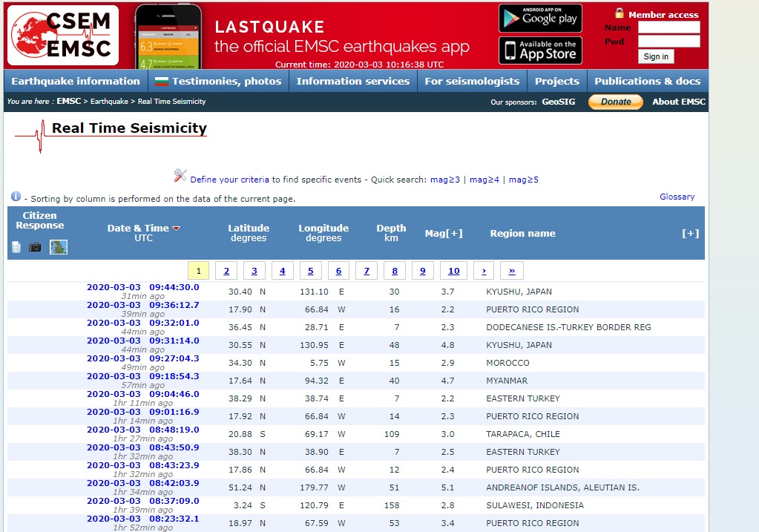Go to results page 5
The width and height of the screenshot is (759, 532).
(x=310, y=271)
